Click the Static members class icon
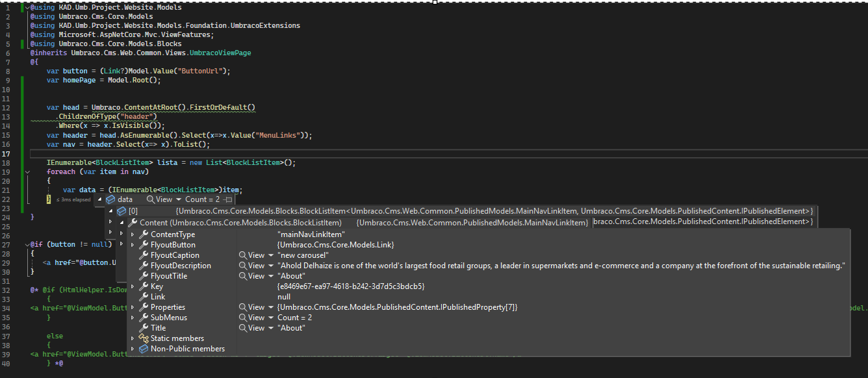868x378 pixels. [x=144, y=338]
